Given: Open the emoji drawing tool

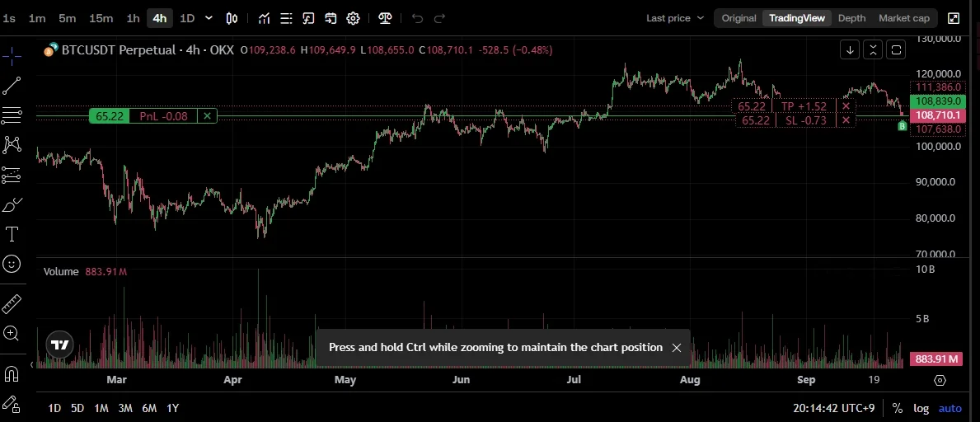Looking at the screenshot, I should [x=12, y=264].
